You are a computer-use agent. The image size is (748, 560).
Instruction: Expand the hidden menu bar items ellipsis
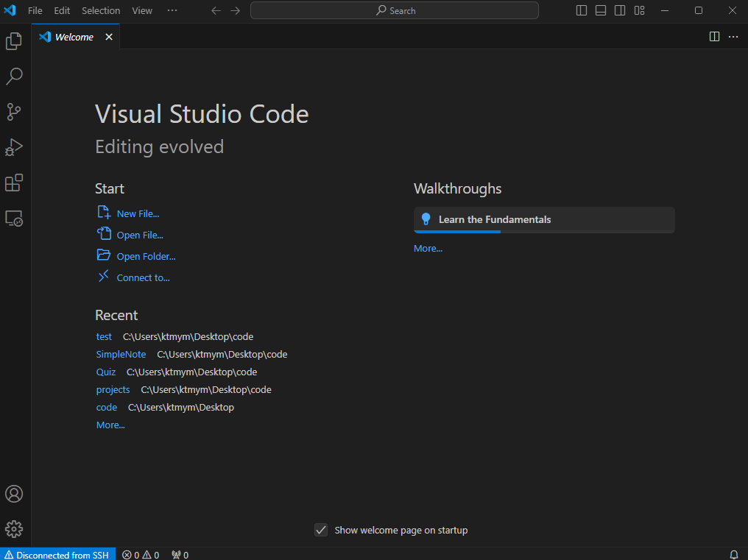[x=172, y=10]
